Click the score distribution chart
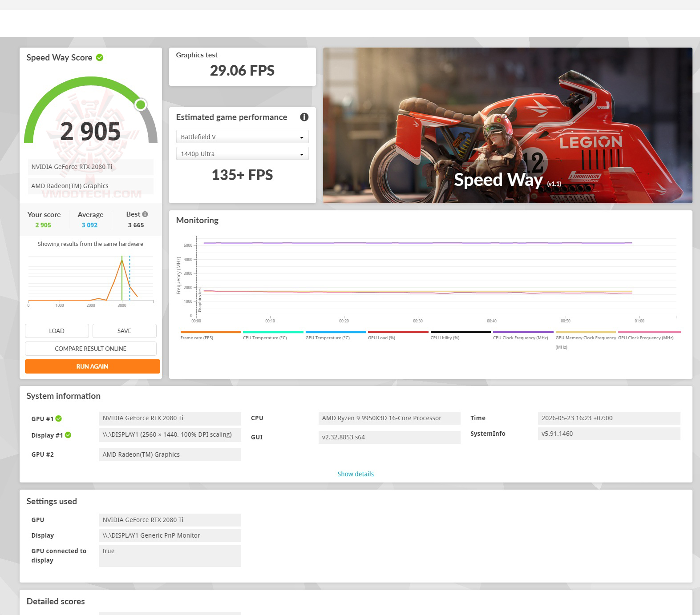Viewport: 700px width, 615px height. [x=91, y=280]
